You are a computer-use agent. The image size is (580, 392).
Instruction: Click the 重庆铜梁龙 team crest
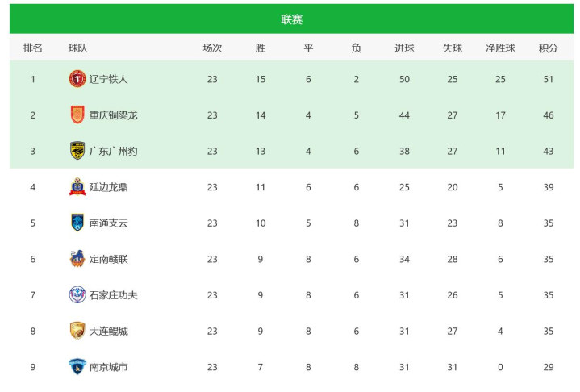click(x=77, y=115)
